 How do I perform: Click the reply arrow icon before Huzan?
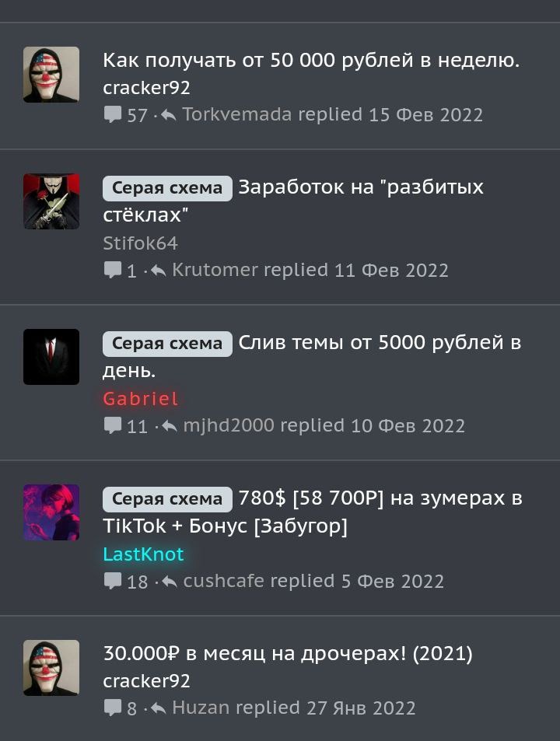159,708
